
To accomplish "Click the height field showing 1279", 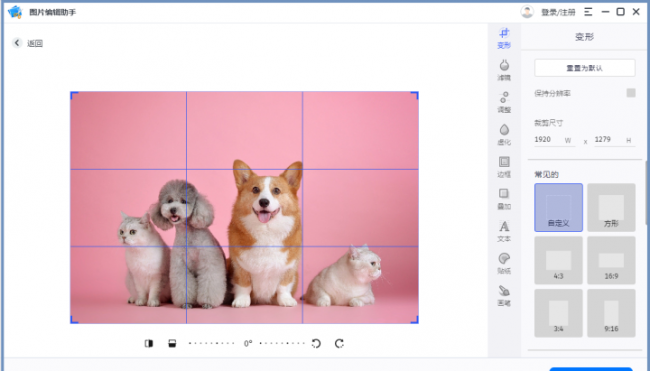I will pyautogui.click(x=614, y=140).
